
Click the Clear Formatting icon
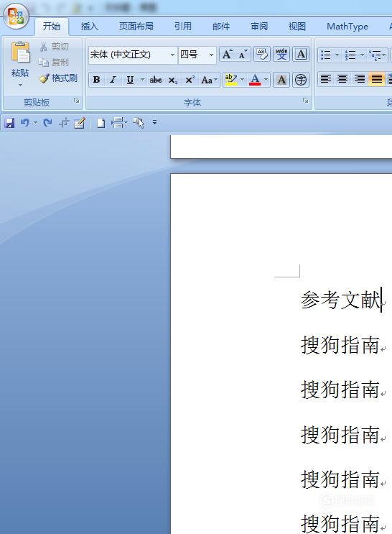[x=262, y=55]
